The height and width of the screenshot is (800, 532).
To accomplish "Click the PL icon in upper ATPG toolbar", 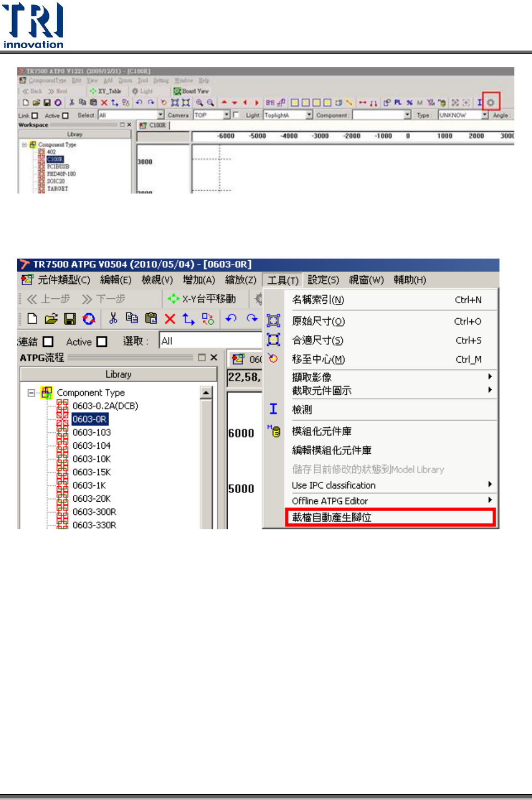I will pos(397,103).
